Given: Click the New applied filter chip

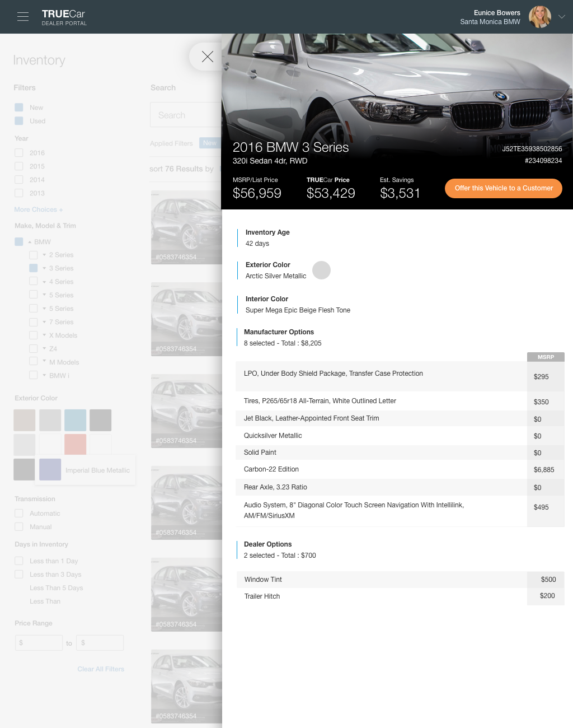Looking at the screenshot, I should coord(210,143).
